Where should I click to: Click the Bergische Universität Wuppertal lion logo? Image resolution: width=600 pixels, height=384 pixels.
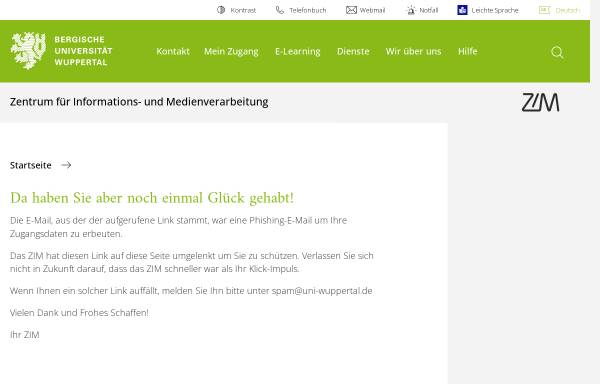coord(28,50)
